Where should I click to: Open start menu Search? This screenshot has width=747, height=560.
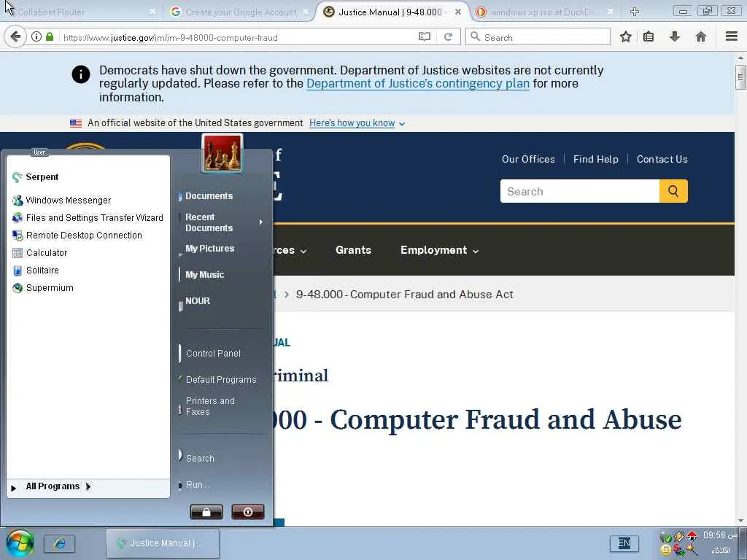[200, 458]
